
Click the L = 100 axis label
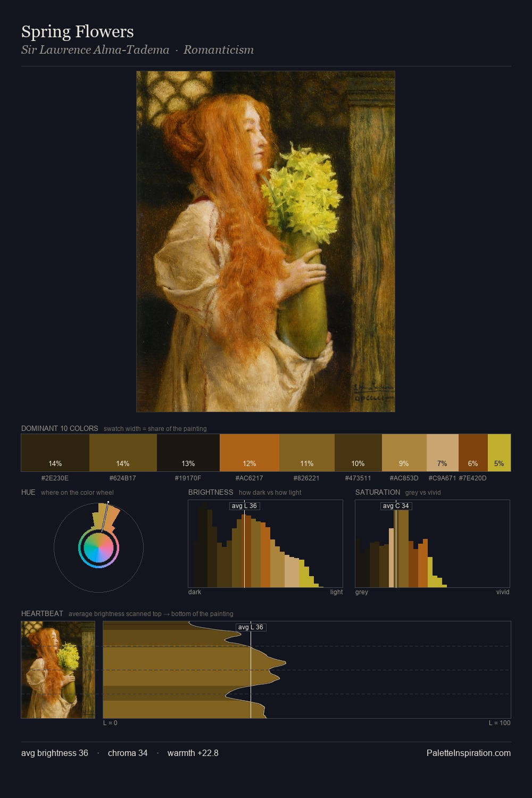pos(500,722)
